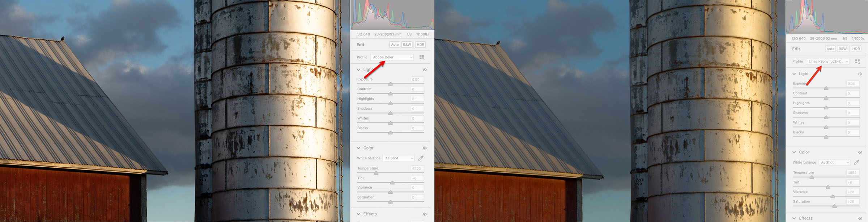Click the Saturation slider handle showing +25

pyautogui.click(x=834, y=206)
